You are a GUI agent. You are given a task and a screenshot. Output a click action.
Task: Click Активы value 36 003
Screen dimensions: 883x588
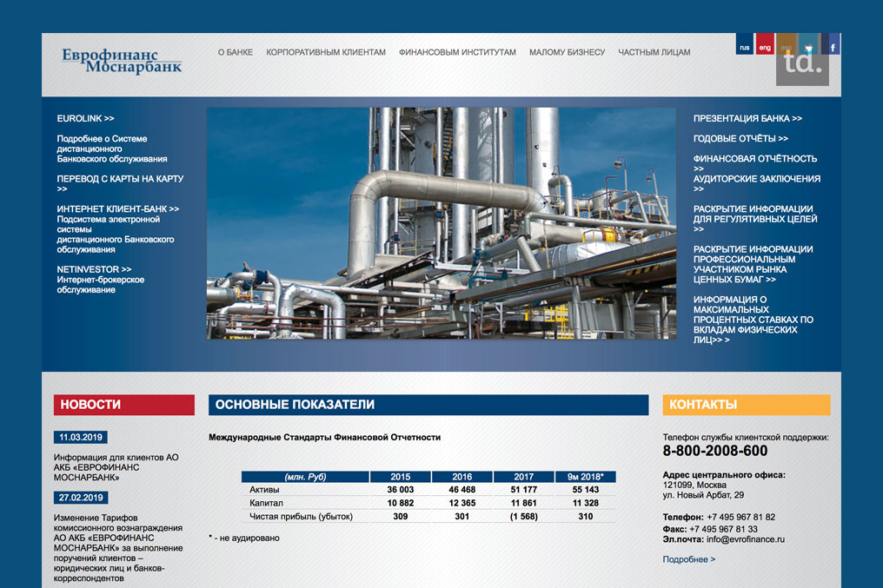click(401, 490)
